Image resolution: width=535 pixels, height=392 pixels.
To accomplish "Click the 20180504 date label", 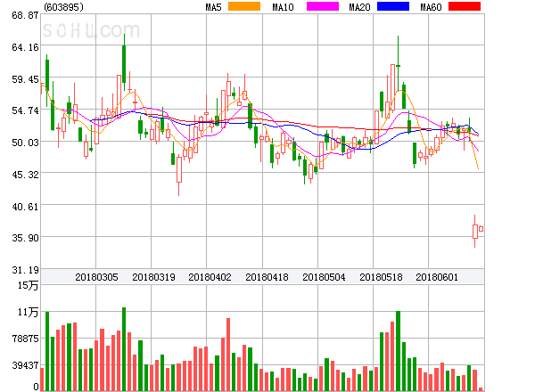I will (x=324, y=277).
